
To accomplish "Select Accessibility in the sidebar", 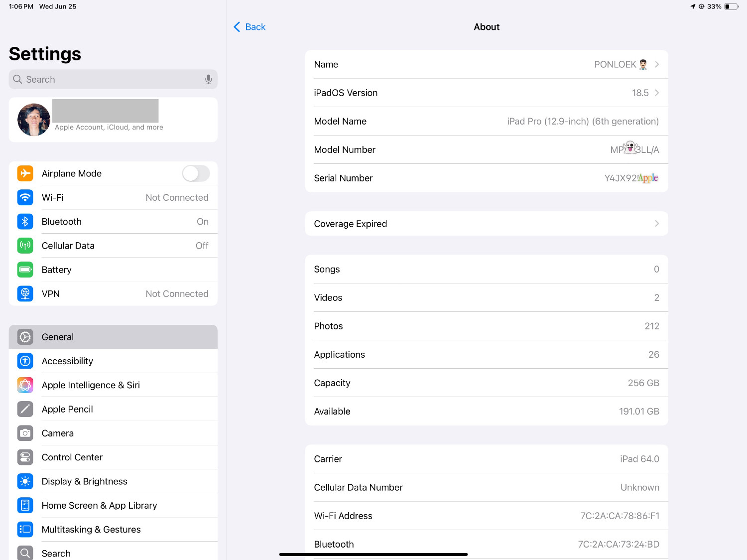I will pyautogui.click(x=113, y=361).
